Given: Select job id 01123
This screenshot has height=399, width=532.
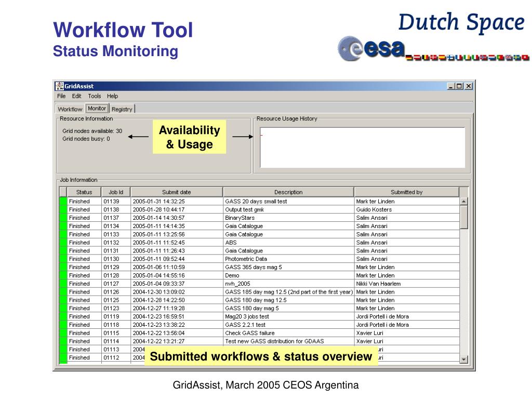Looking at the screenshot, I should (x=116, y=308).
